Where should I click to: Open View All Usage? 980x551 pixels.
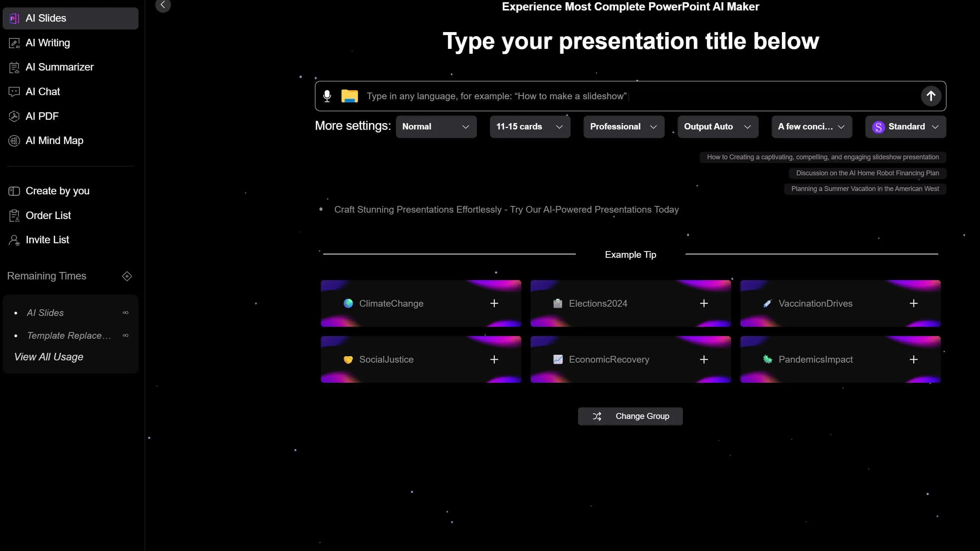(x=48, y=357)
